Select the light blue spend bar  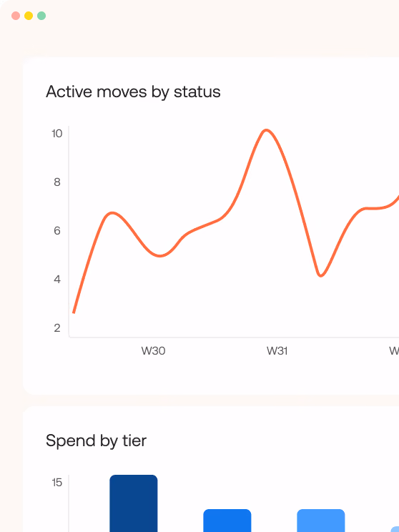pyautogui.click(x=321, y=521)
